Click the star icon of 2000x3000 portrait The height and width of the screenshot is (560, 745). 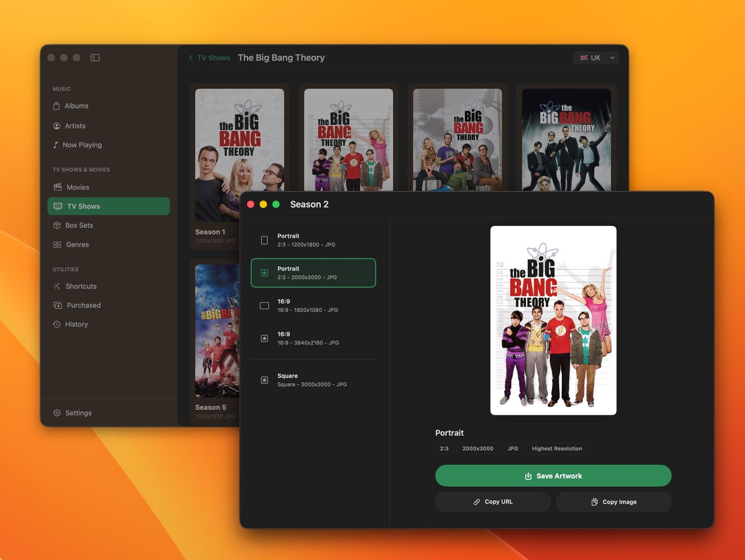click(264, 273)
